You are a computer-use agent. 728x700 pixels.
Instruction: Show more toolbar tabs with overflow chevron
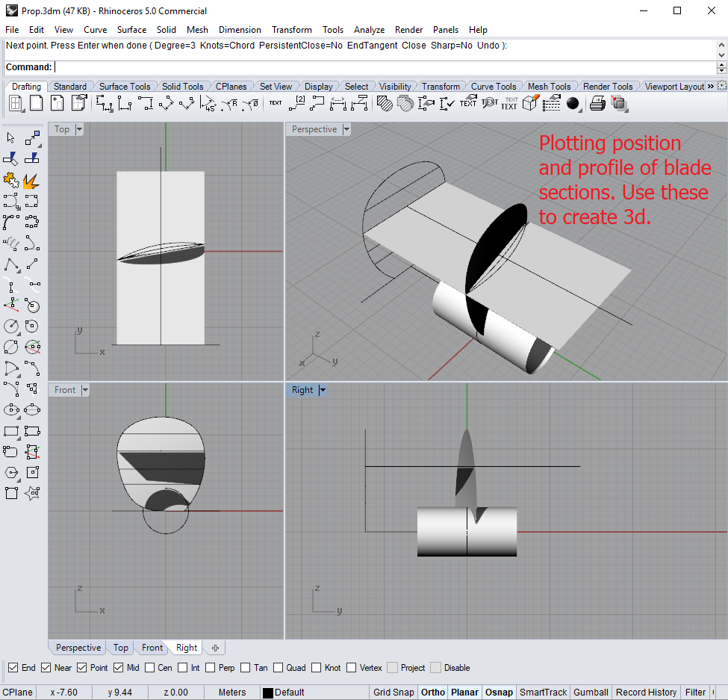point(710,87)
